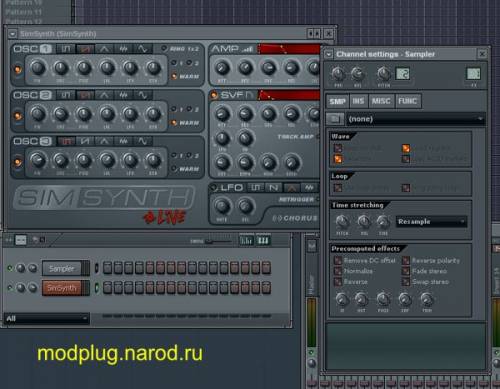Select saw waveform for OSC 3
Viewport: 500px width, 389px height.
click(85, 141)
